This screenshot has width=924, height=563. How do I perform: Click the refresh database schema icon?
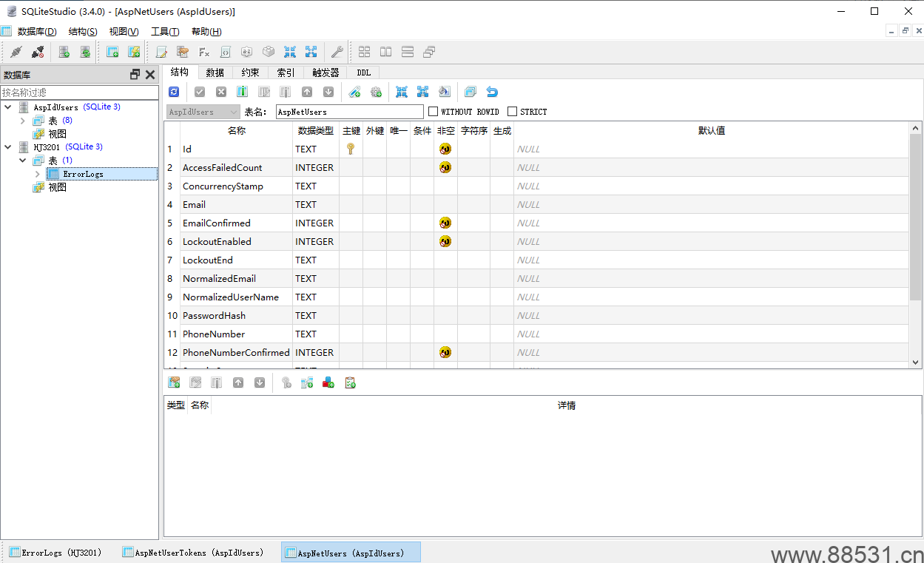(85, 52)
